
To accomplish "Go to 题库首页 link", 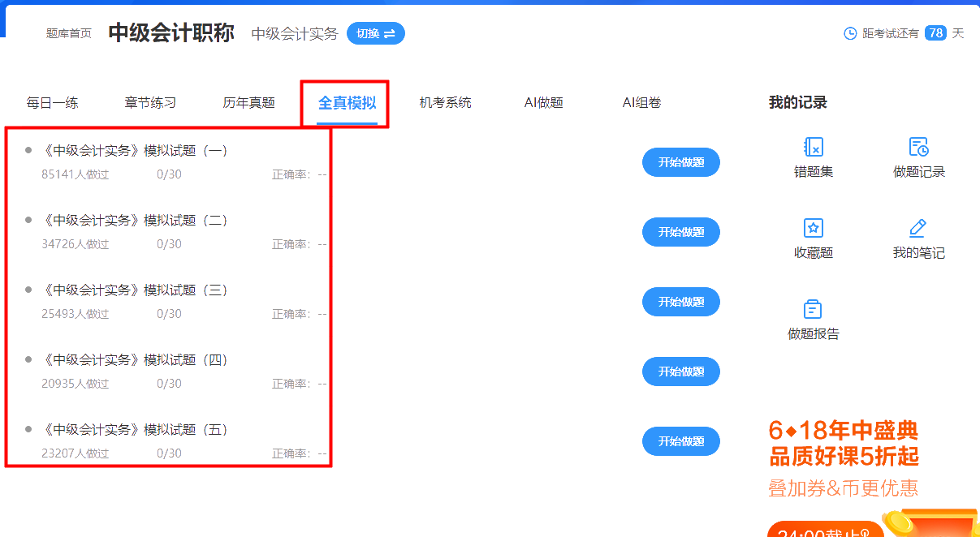I will 68,34.
